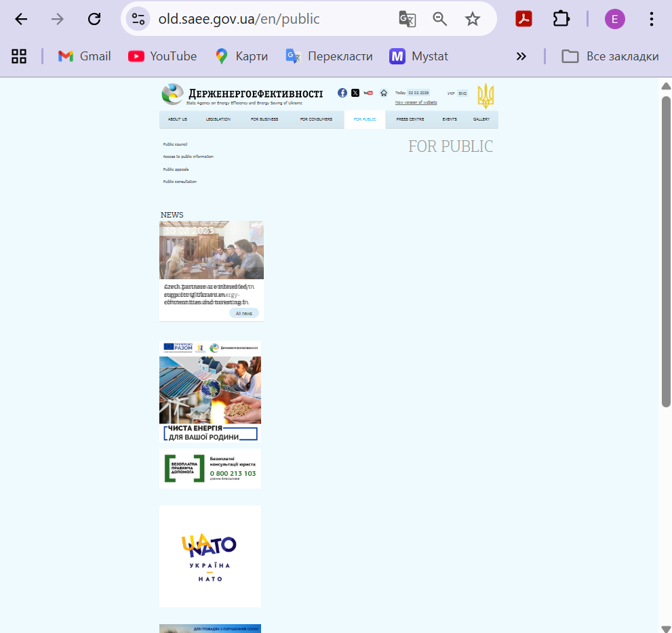Open the GALLERY menu
This screenshot has width=672, height=633.
click(481, 119)
